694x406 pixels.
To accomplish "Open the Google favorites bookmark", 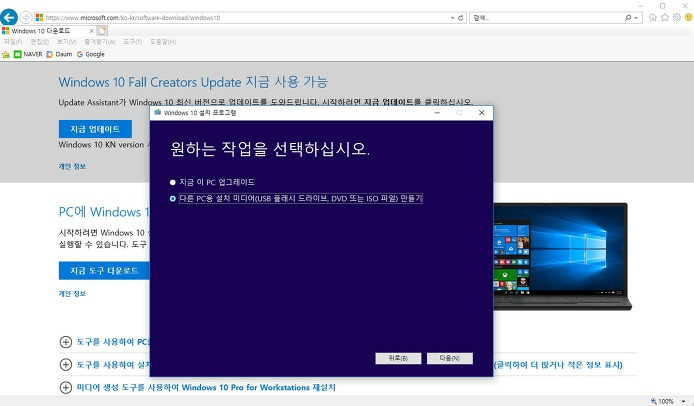I will click(x=91, y=54).
